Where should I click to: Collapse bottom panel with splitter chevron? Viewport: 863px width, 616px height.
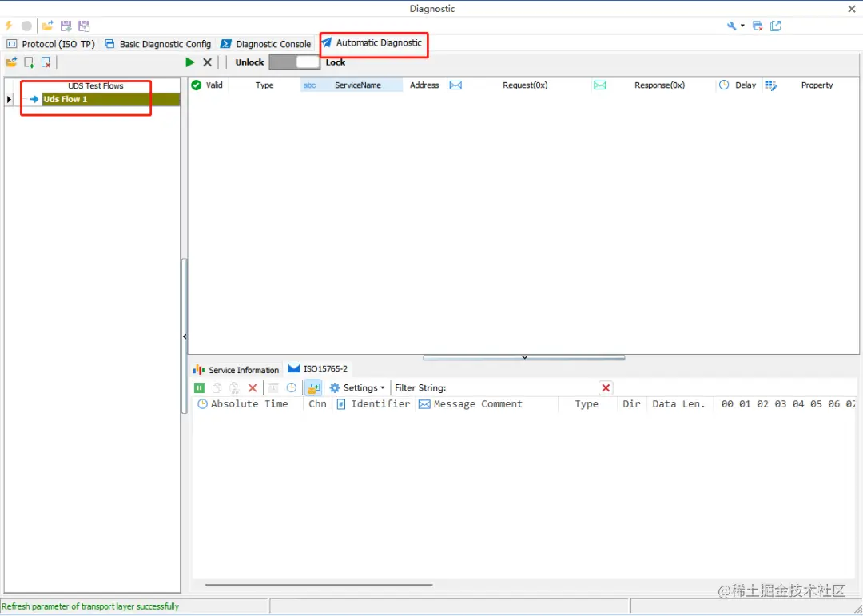tap(524, 357)
